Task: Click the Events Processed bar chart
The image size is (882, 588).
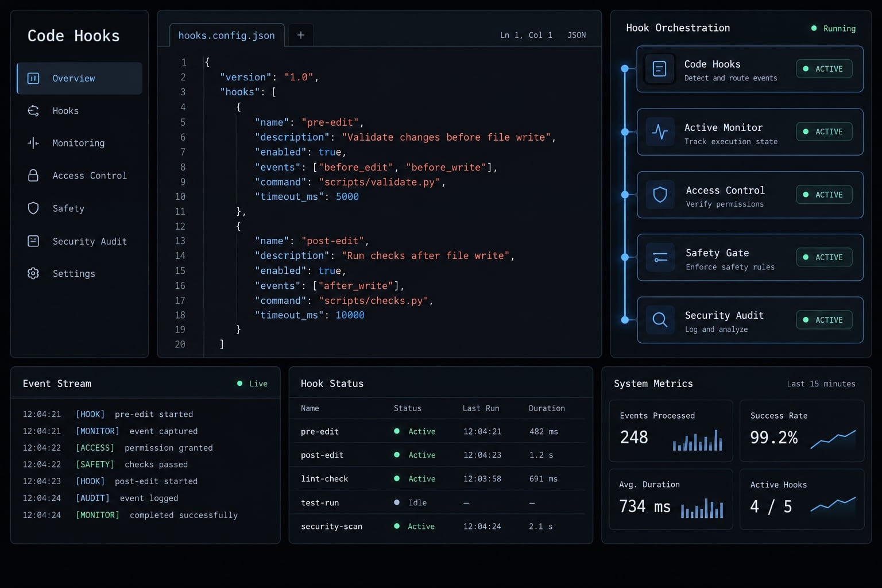Action: point(697,440)
